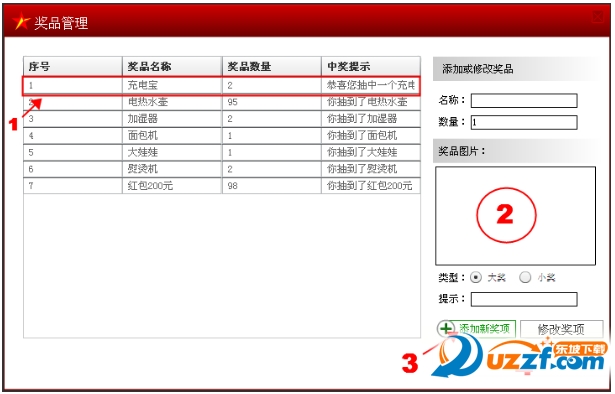Screen dimensions: 615x394
Task: Click the 奖品图片 preview box
Action: [x=515, y=216]
